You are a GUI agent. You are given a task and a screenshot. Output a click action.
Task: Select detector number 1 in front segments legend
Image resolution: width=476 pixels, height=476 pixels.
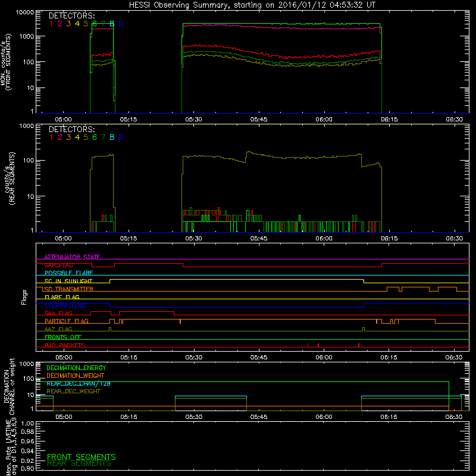pos(51,24)
